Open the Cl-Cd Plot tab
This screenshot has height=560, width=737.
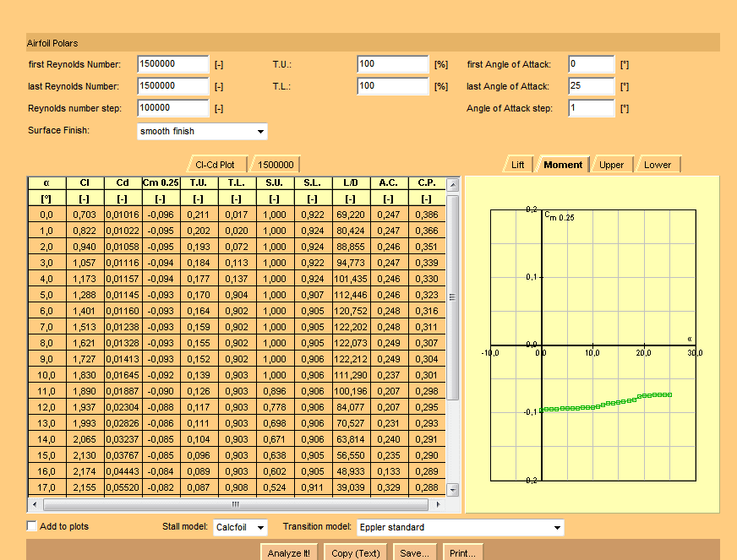(215, 165)
